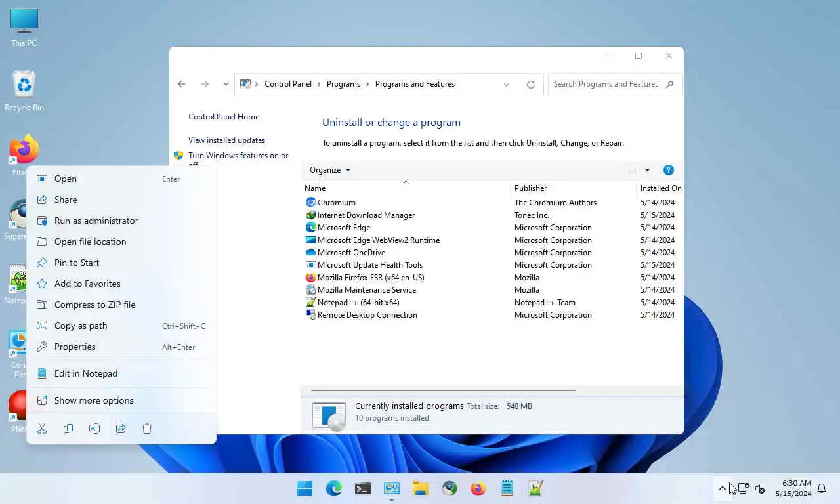Click the Internet Download Manager icon
840x504 pixels.
(x=311, y=215)
